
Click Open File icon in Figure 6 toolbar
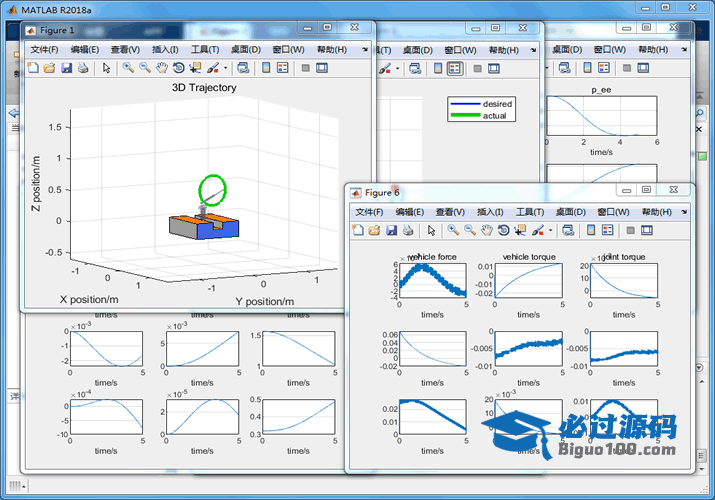(x=374, y=230)
